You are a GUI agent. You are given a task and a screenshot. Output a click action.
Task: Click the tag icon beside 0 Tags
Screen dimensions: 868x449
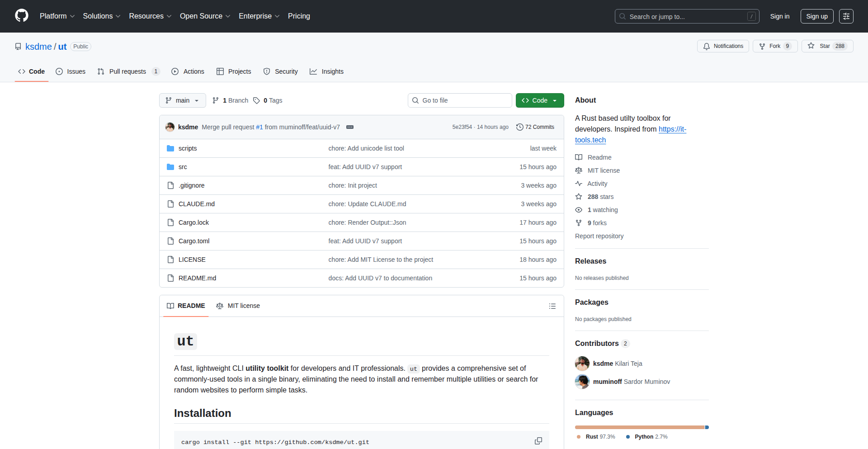pos(256,100)
